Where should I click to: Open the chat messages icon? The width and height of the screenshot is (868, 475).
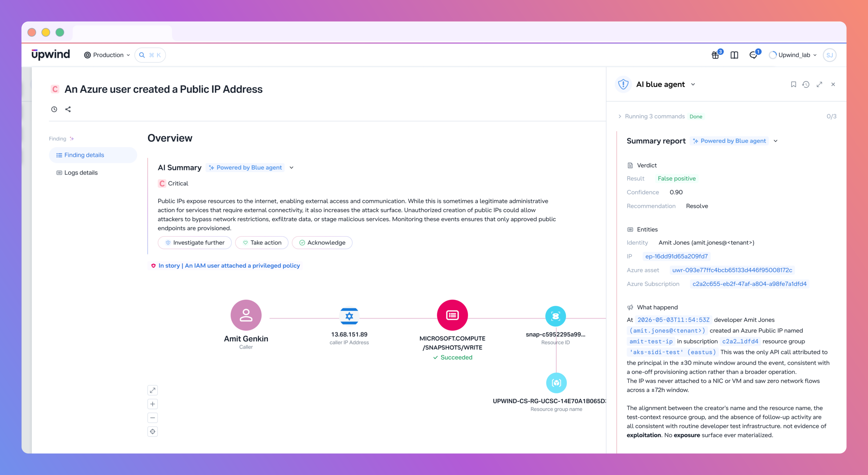[753, 55]
